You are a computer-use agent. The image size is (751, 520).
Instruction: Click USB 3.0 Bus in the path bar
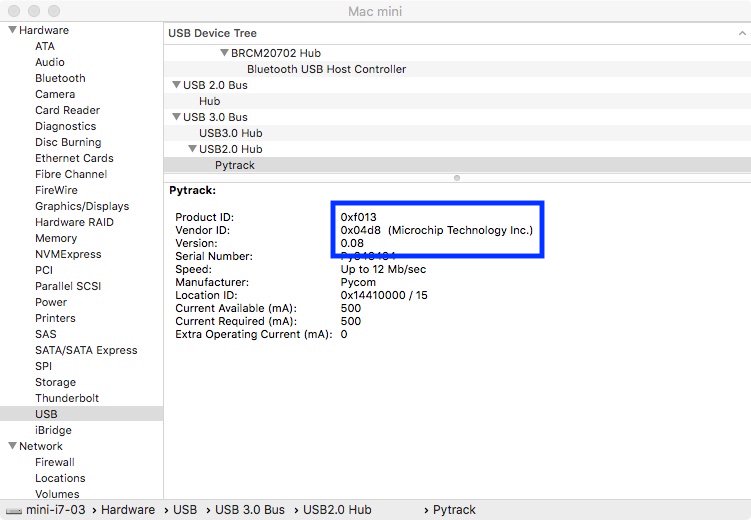(x=250, y=510)
